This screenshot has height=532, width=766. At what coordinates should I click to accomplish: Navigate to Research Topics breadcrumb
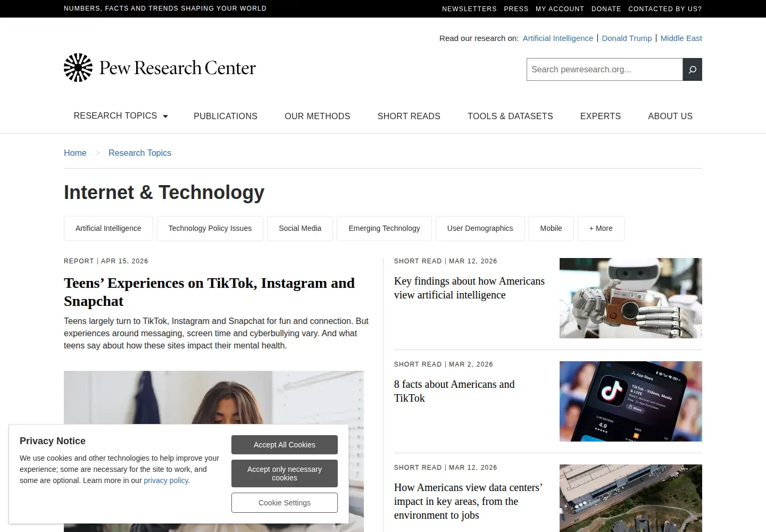(x=140, y=153)
